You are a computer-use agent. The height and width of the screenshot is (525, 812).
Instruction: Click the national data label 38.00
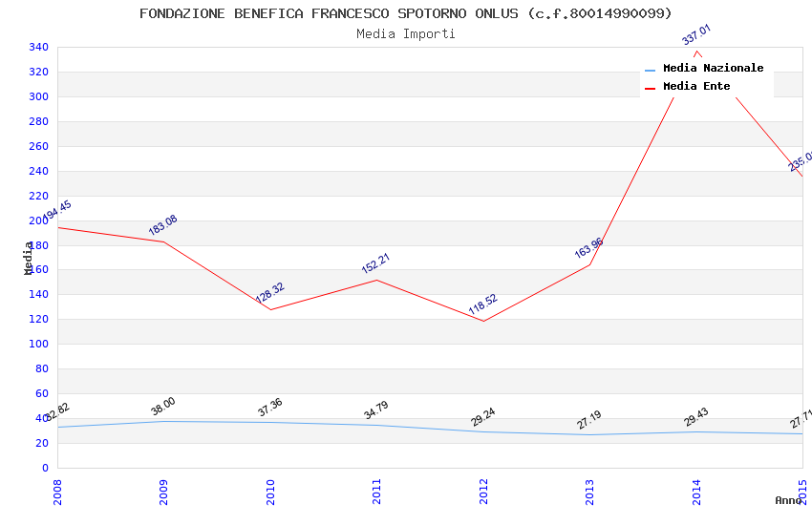point(163,406)
